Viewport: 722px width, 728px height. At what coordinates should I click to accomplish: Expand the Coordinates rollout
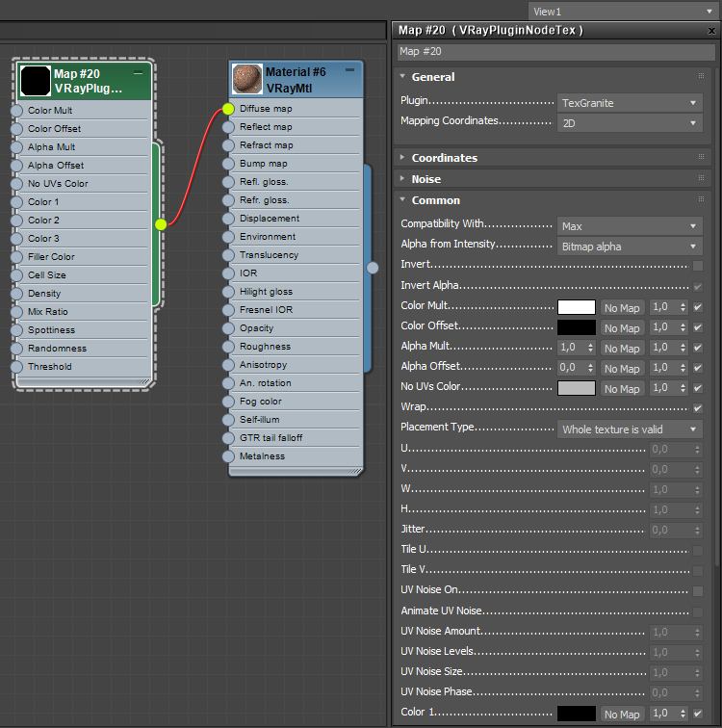(x=444, y=158)
